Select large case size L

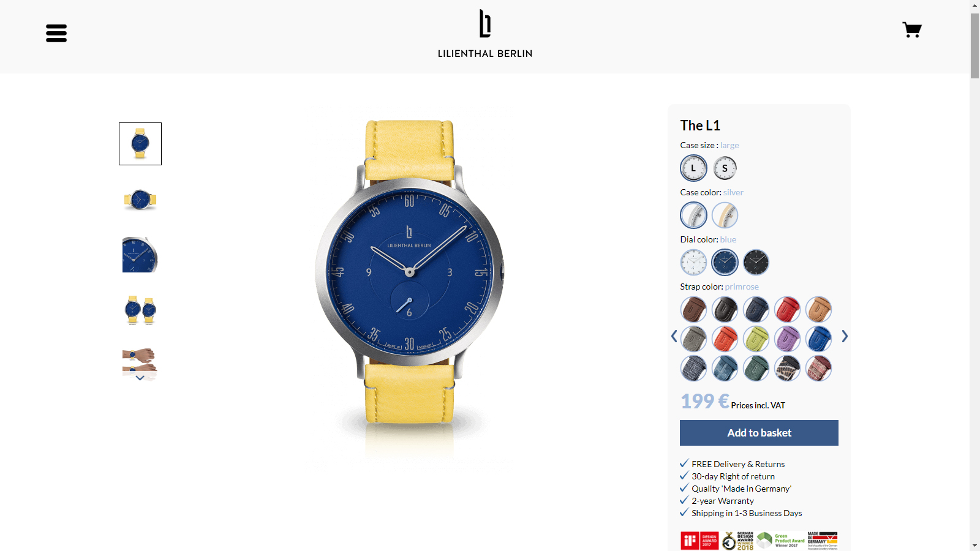coord(693,168)
